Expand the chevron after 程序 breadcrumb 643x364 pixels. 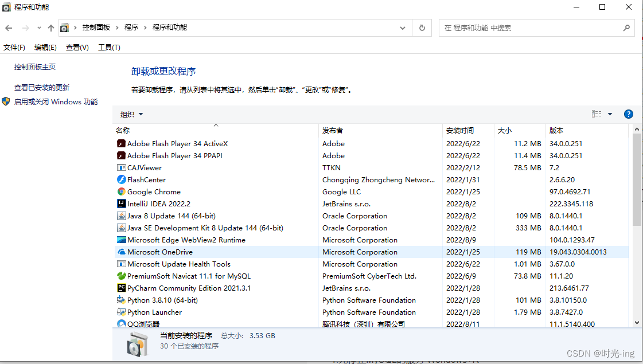click(145, 28)
